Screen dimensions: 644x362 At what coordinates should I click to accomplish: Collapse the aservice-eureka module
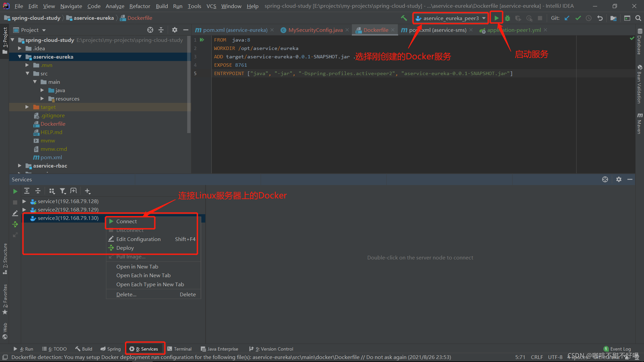(20, 57)
